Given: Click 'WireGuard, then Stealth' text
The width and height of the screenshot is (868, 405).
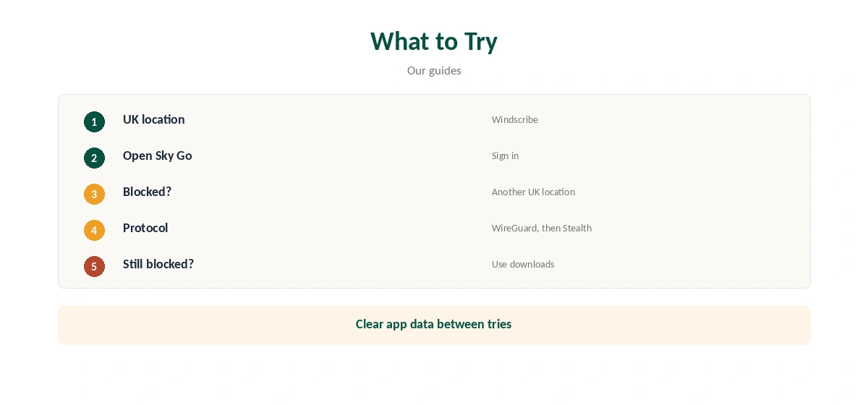Looking at the screenshot, I should point(542,228).
